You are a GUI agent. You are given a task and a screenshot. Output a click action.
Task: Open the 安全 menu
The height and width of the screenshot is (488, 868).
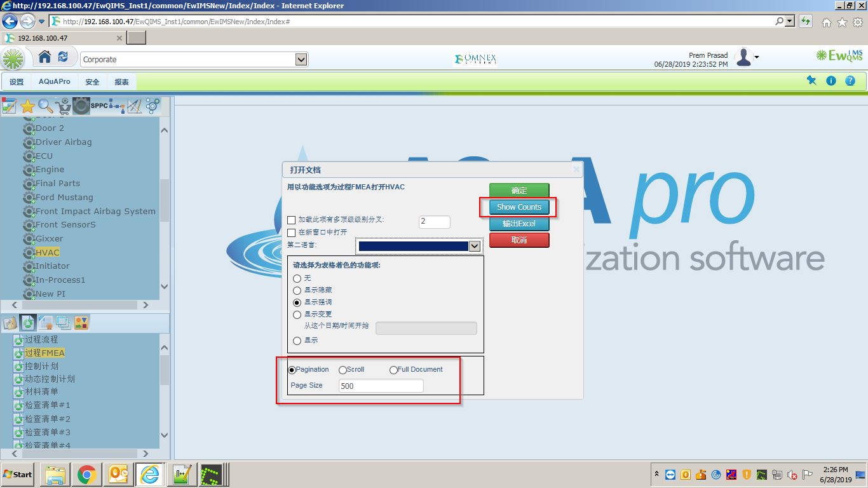[93, 82]
